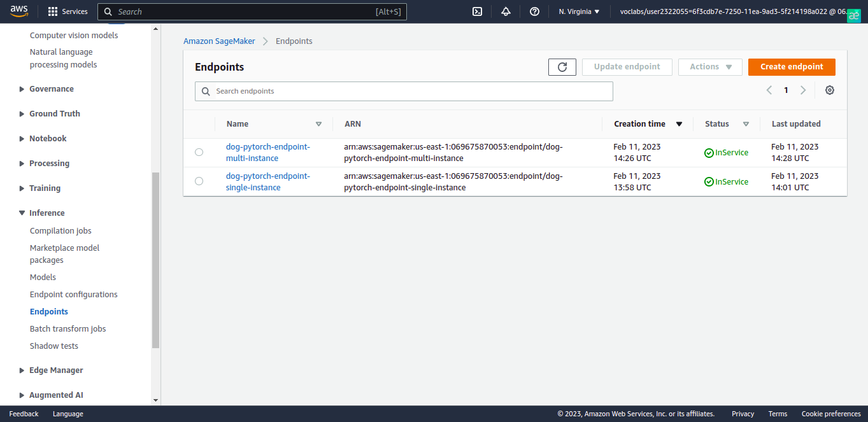Viewport: 868px width, 422px height.
Task: Open the N. Virginia region selector
Action: (579, 11)
